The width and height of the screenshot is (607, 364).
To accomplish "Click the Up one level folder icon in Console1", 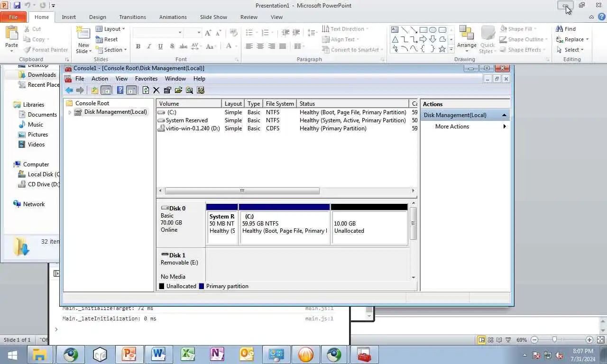I will (95, 90).
